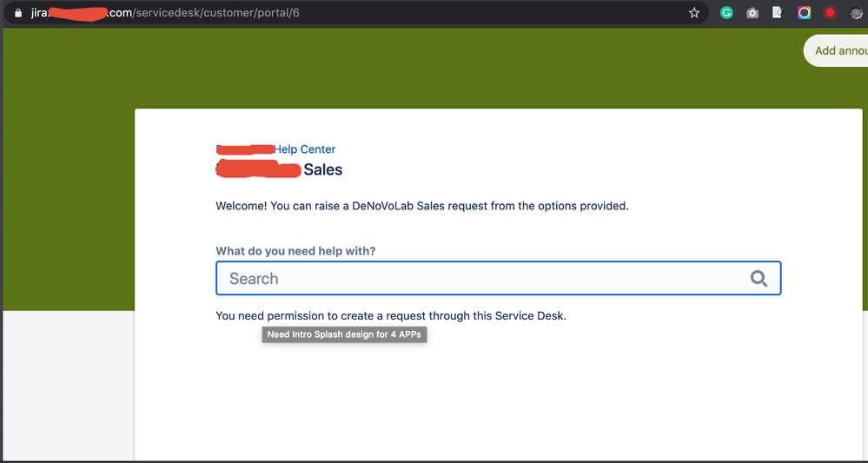Click the 'Need Intro Splash design for 4 APPs' tooltip

pyautogui.click(x=344, y=334)
